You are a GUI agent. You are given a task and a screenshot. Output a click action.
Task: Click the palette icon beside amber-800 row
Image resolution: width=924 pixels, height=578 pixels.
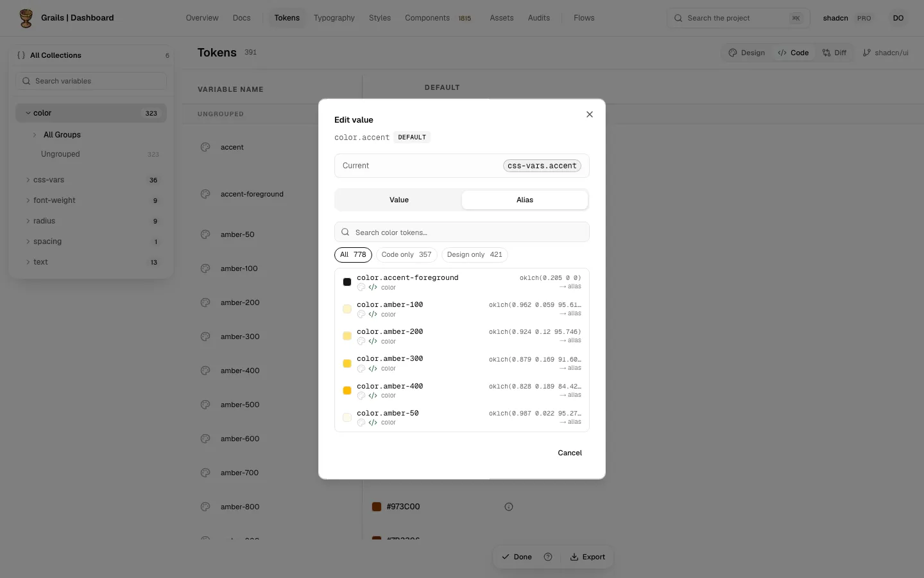pos(205,507)
